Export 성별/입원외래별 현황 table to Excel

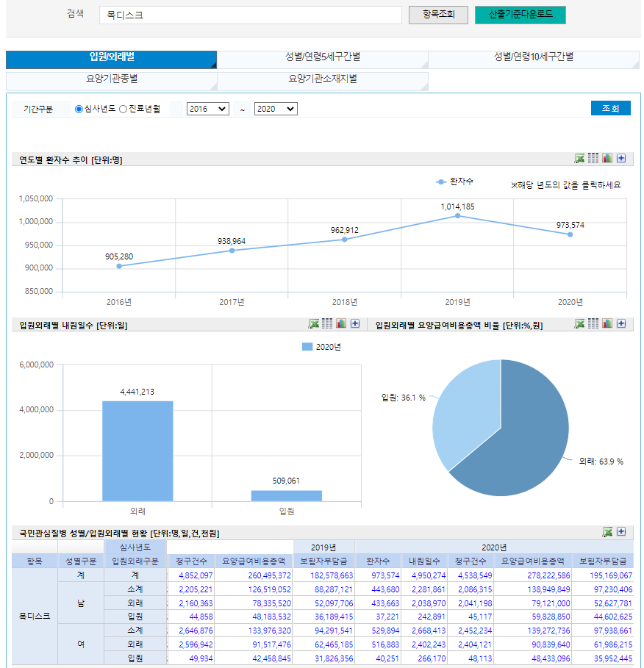[607, 531]
